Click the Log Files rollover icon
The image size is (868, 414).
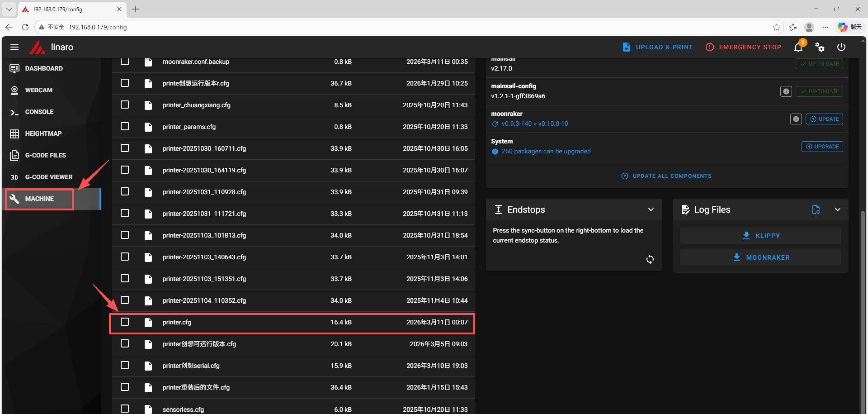coord(816,209)
